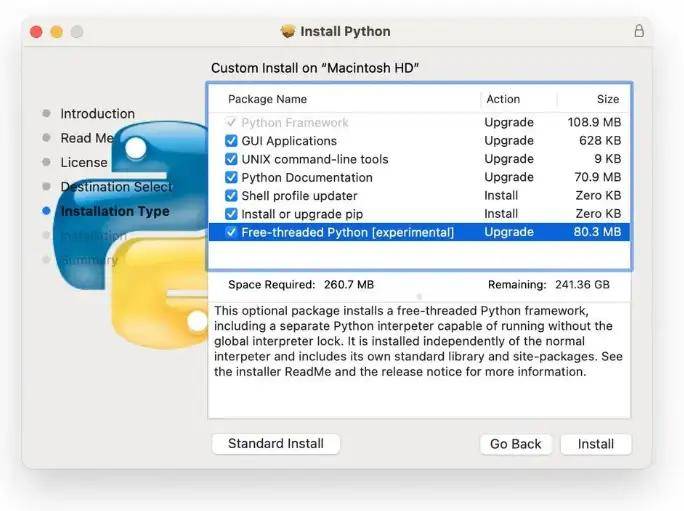684x511 pixels.
Task: Click the Remaining 241.36 GB text
Action: [x=548, y=285]
